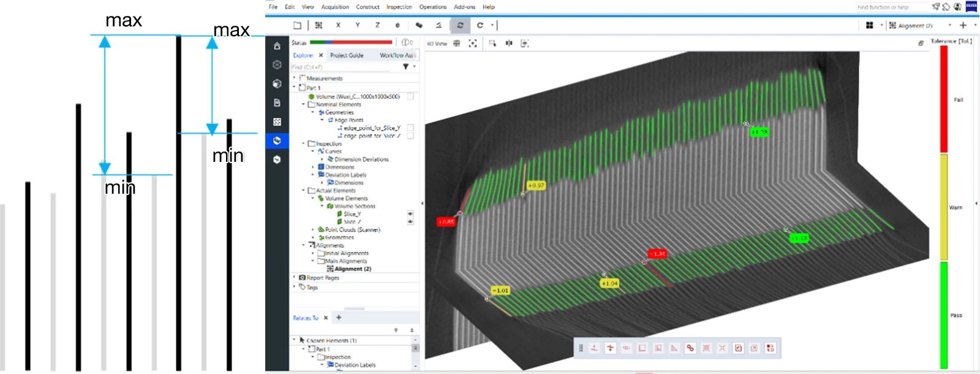Viewport: 980px width, 374px height.
Task: Click the recalculate refresh icon in the toolbar
Action: pyautogui.click(x=460, y=25)
